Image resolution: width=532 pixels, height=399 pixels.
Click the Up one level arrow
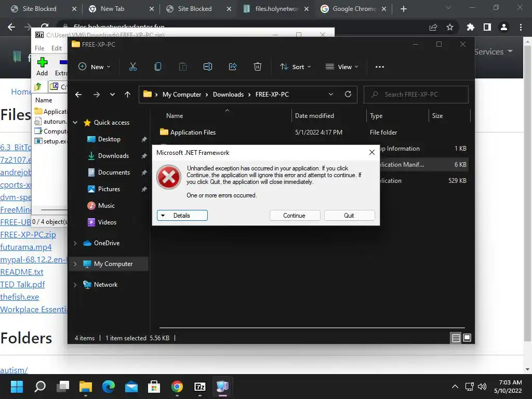(128, 95)
